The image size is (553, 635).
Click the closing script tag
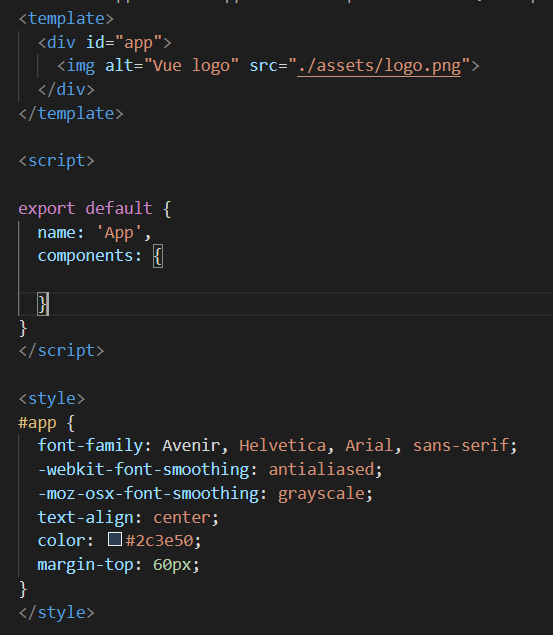(62, 351)
